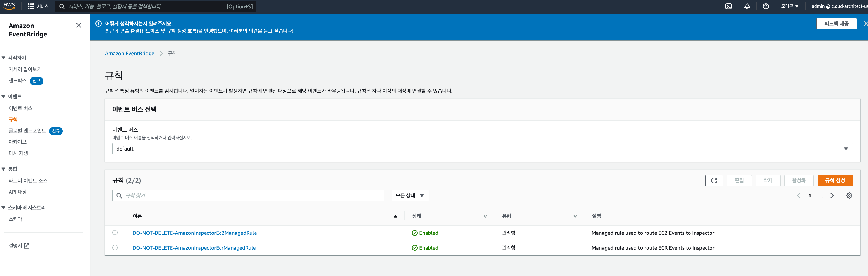Image resolution: width=868 pixels, height=276 pixels.
Task: Collapse the 이벤트 section
Action: [x=3, y=97]
